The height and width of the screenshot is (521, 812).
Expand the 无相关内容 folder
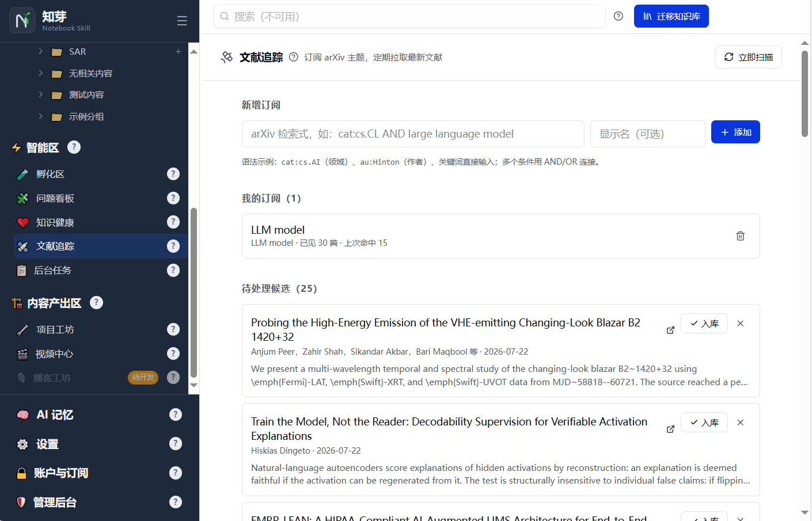point(40,73)
